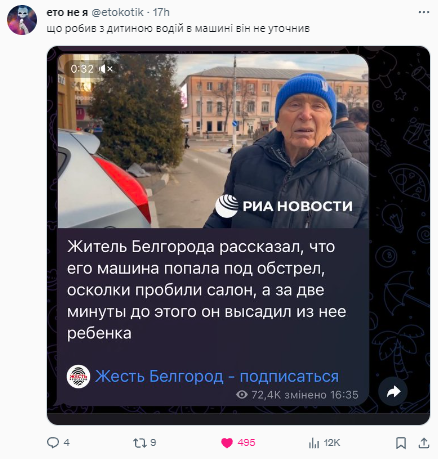Follow the Жесть Белгород - подписаться link
Image resolution: width=438 pixels, height=459 pixels.
(217, 376)
